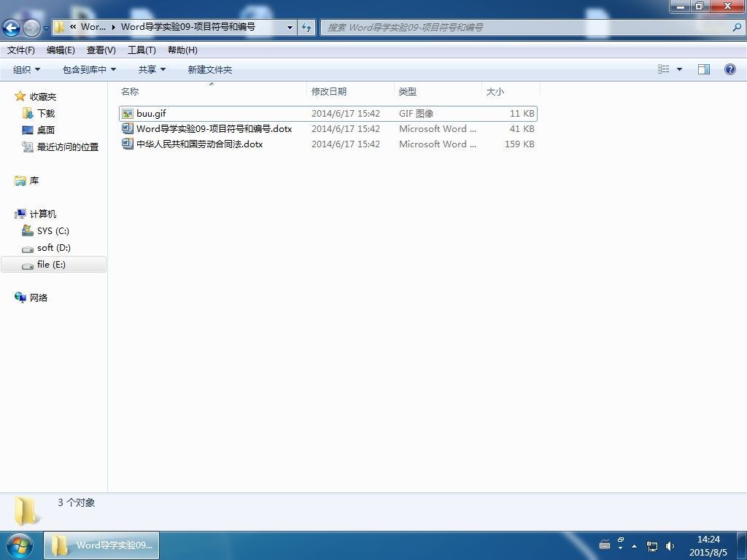747x560 pixels.
Task: Expand the 组织 dropdown
Action: tap(27, 69)
